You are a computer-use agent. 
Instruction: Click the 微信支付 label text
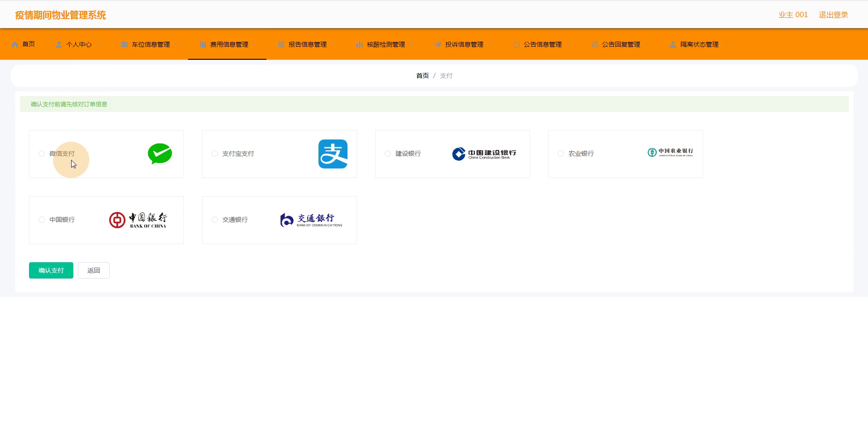62,154
